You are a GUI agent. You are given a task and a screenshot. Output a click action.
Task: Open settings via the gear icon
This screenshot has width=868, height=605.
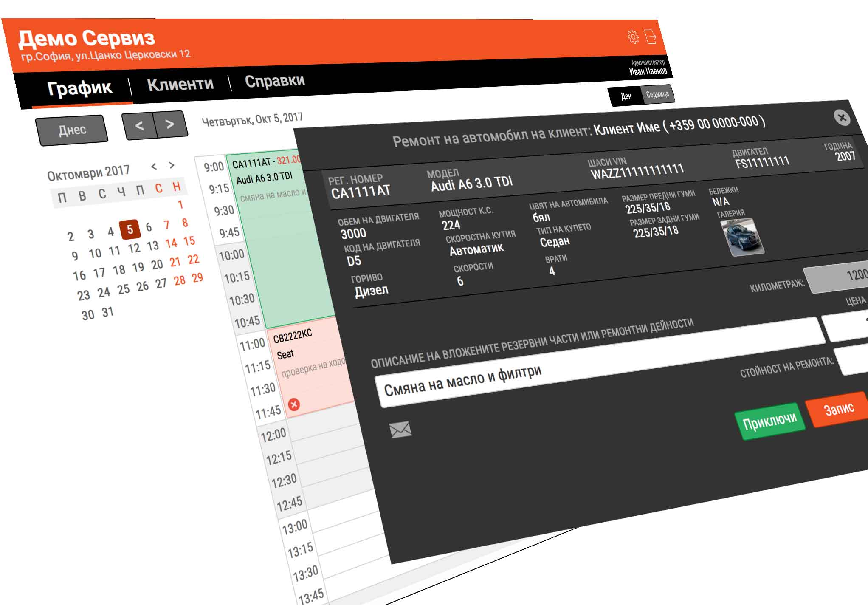633,37
